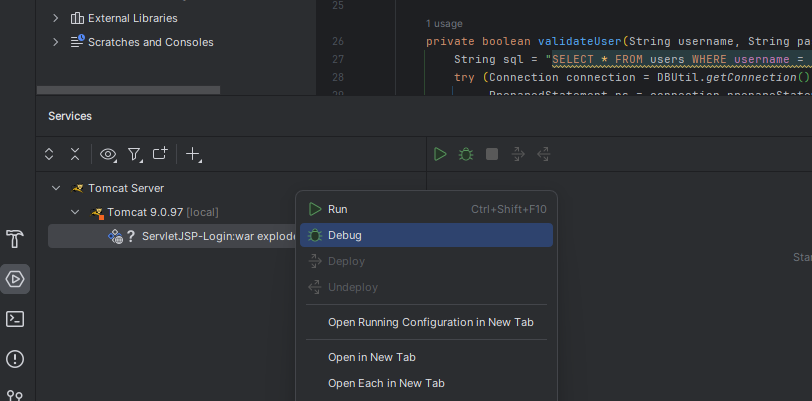Image resolution: width=812 pixels, height=401 pixels.
Task: Click Expand All in Services toolbar
Action: pos(50,154)
